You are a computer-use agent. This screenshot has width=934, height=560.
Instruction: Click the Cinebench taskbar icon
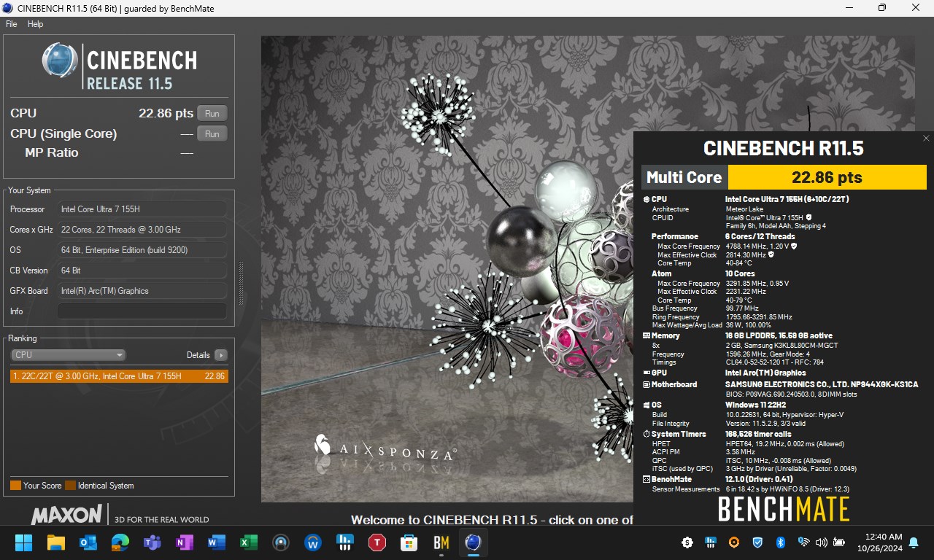[x=473, y=542]
